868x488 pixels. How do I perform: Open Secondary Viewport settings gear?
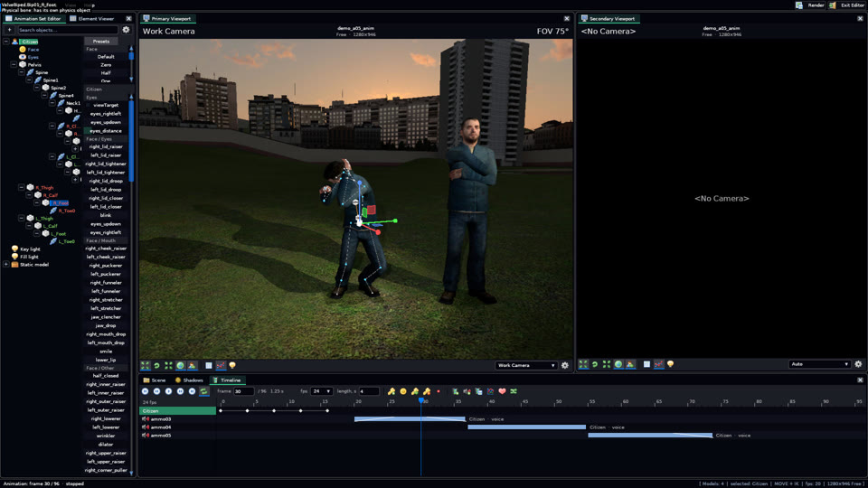(858, 364)
